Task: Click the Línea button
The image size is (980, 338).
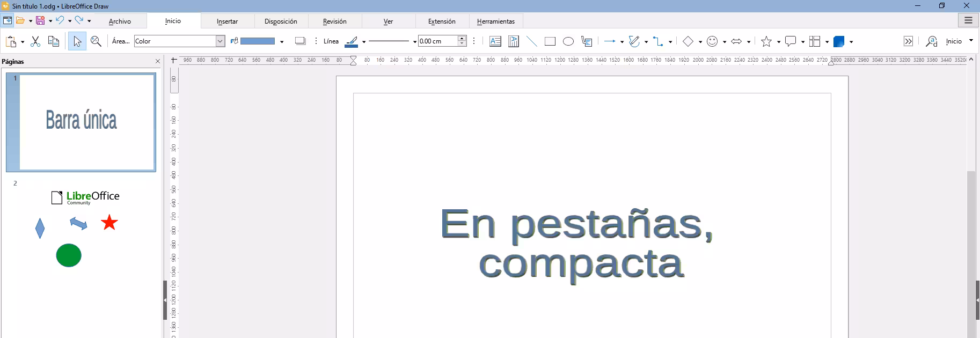Action: coord(331,41)
